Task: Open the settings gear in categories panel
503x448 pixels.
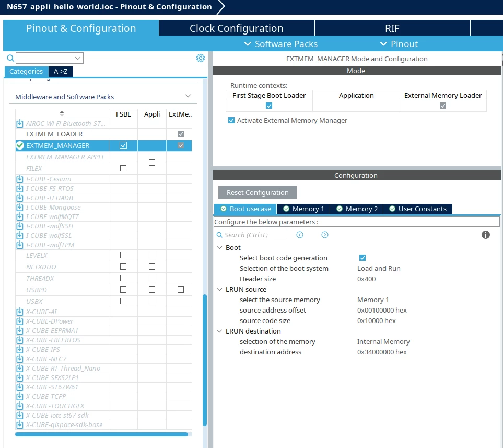Action: [x=201, y=58]
